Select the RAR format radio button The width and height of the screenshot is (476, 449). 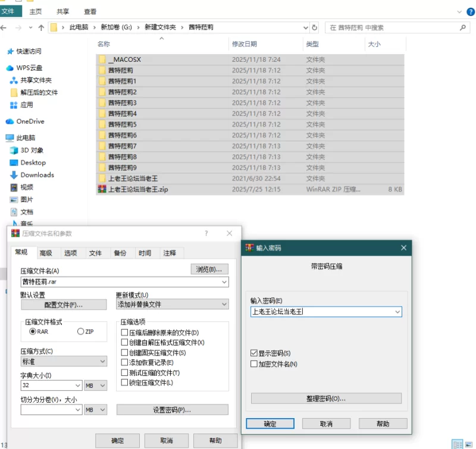point(33,332)
